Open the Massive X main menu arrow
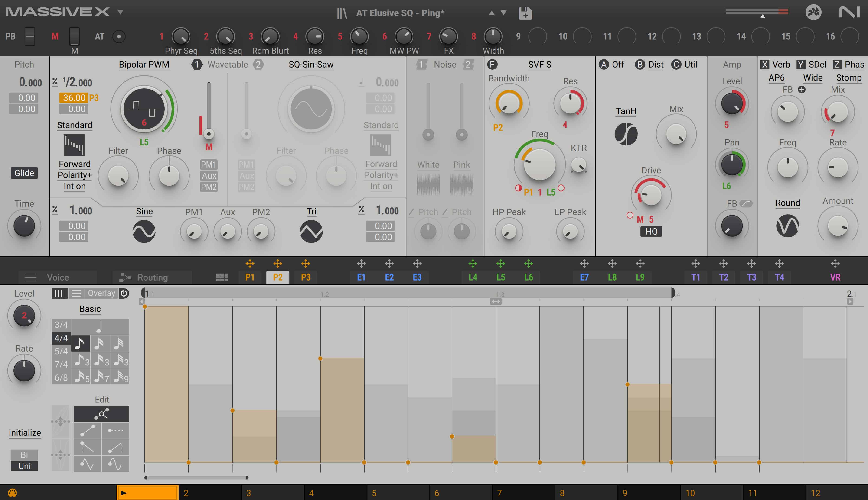 click(x=120, y=12)
